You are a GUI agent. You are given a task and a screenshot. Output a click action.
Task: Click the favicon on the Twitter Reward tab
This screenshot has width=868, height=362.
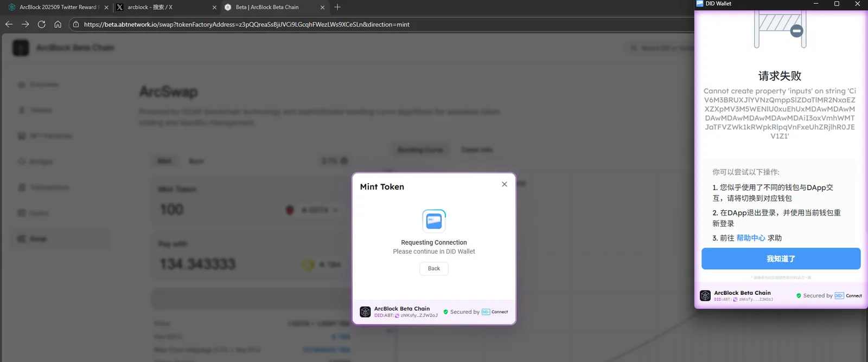(x=12, y=7)
